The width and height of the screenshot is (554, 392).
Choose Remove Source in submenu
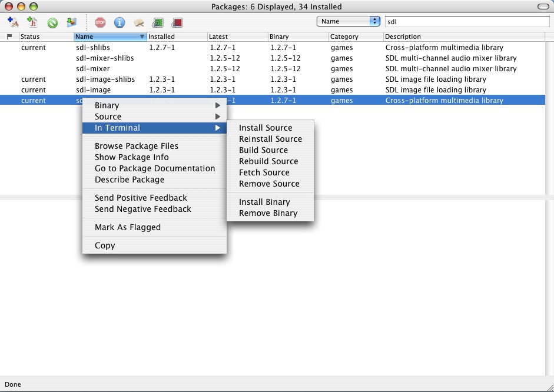270,184
